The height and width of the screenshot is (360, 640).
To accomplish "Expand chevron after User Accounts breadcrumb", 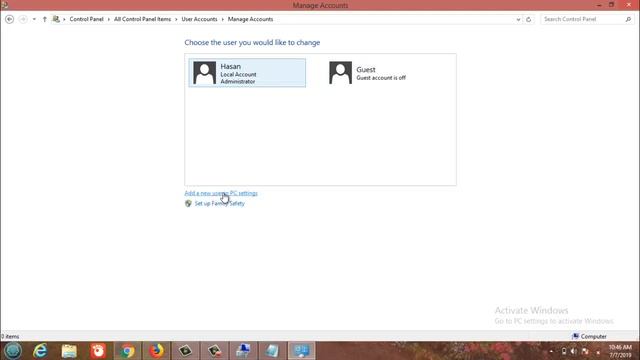I will pos(222,19).
